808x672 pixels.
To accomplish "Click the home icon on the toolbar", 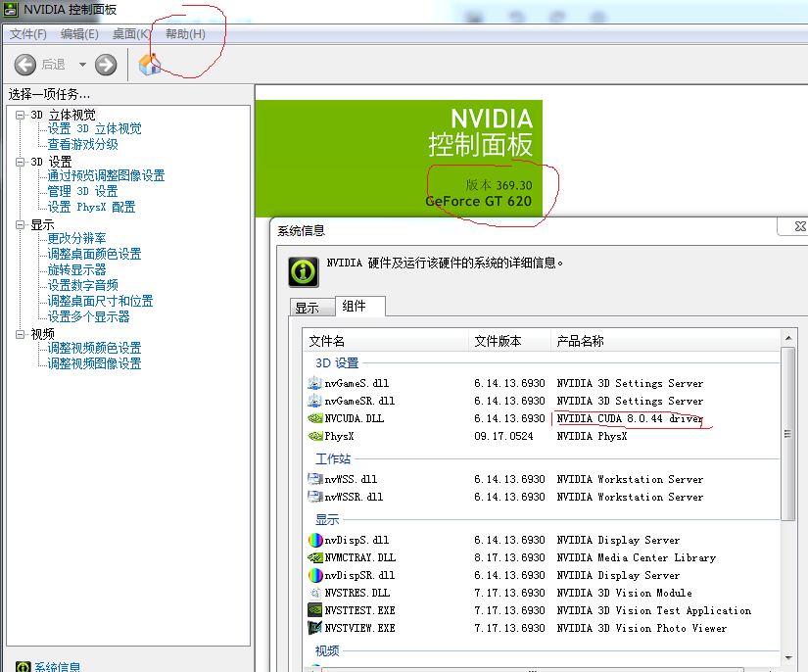I will [x=151, y=65].
